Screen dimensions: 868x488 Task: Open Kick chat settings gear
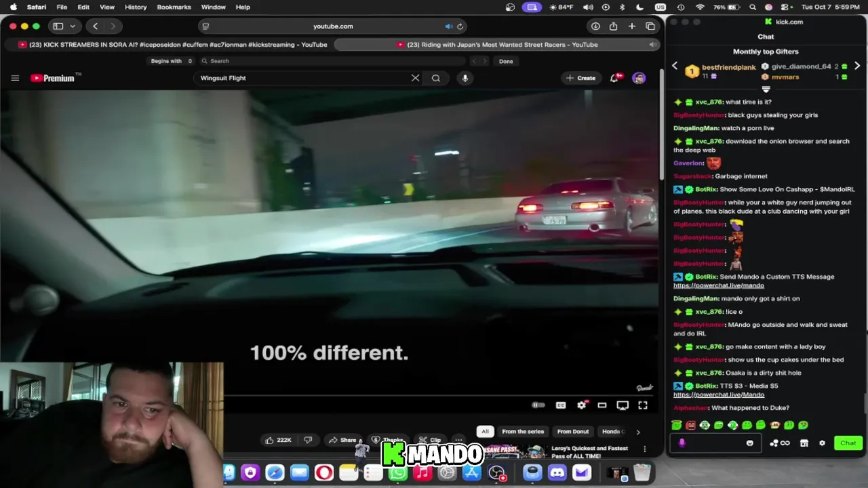(x=822, y=443)
